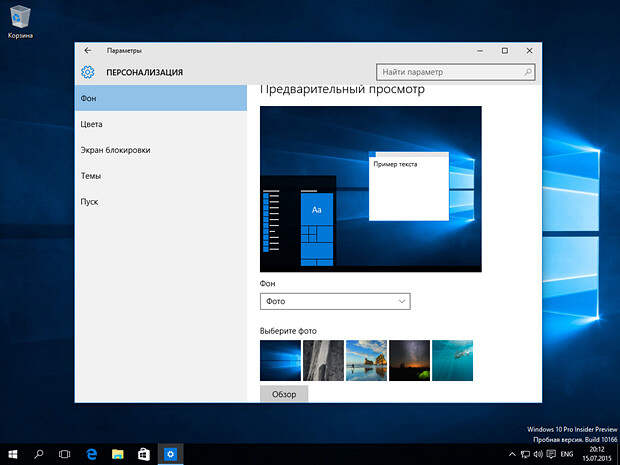Launch Microsoft Edge from the taskbar
620x465 pixels.
(x=91, y=454)
